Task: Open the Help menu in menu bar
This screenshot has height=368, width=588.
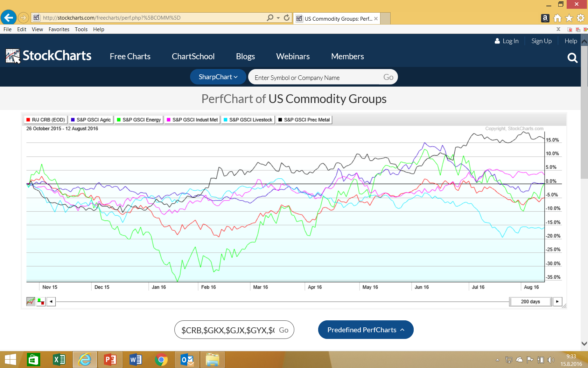Action: (99, 29)
